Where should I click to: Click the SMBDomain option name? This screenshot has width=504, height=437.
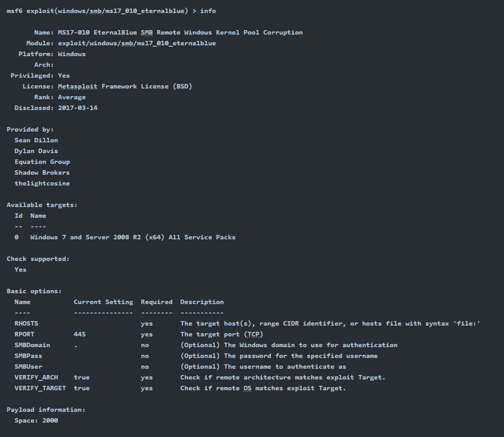(x=32, y=345)
